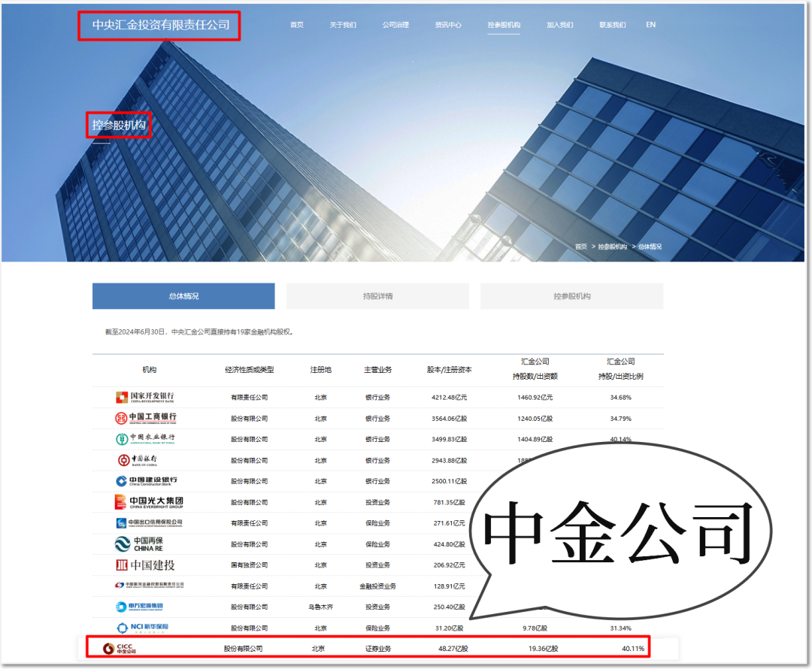Switch the site language to EN
Viewport: 812px width, 669px height.
tap(650, 24)
